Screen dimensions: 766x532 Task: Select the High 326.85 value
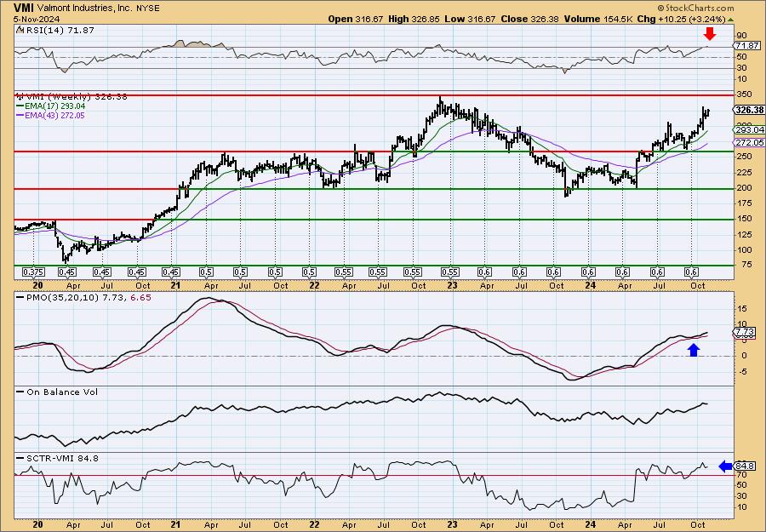click(x=414, y=19)
